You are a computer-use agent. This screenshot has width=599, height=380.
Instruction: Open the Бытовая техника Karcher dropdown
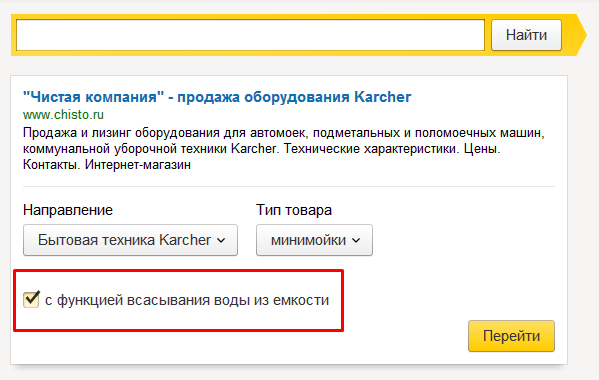(130, 240)
